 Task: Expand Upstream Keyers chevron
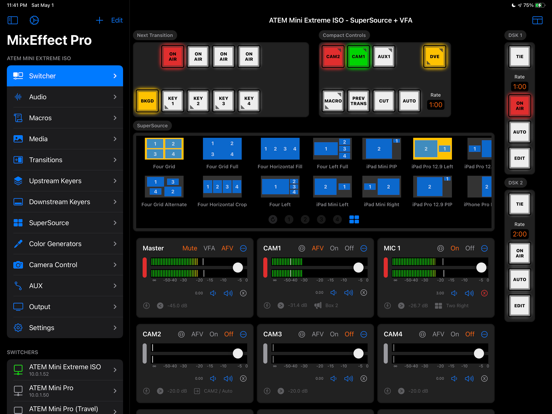coord(115,181)
